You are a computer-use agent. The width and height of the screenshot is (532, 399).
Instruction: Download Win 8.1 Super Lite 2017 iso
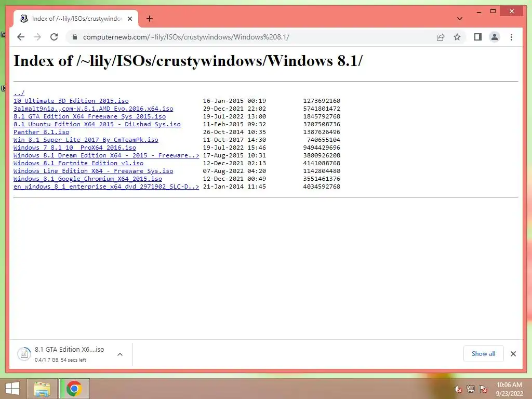point(86,140)
